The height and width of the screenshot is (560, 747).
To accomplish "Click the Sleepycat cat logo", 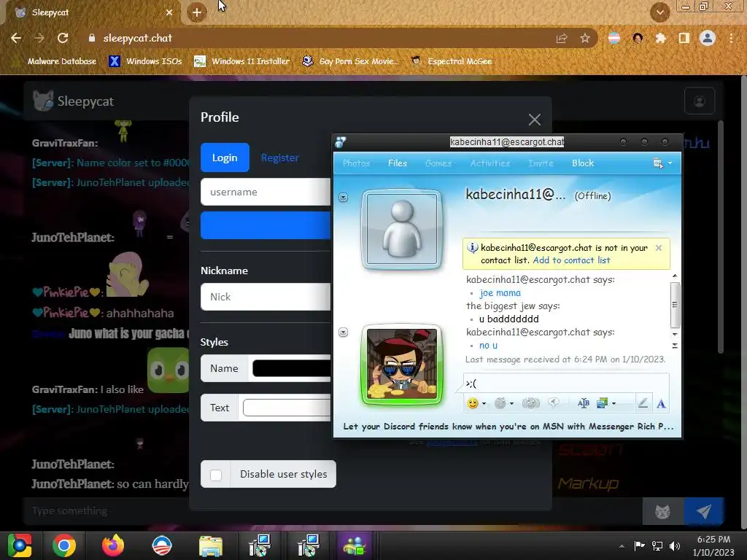I will click(43, 101).
